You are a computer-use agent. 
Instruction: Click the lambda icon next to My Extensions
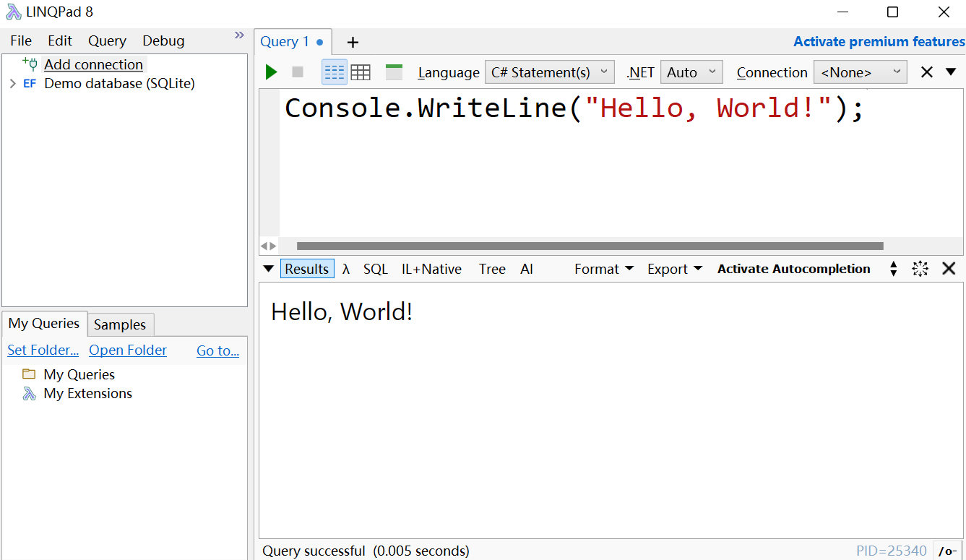click(29, 394)
